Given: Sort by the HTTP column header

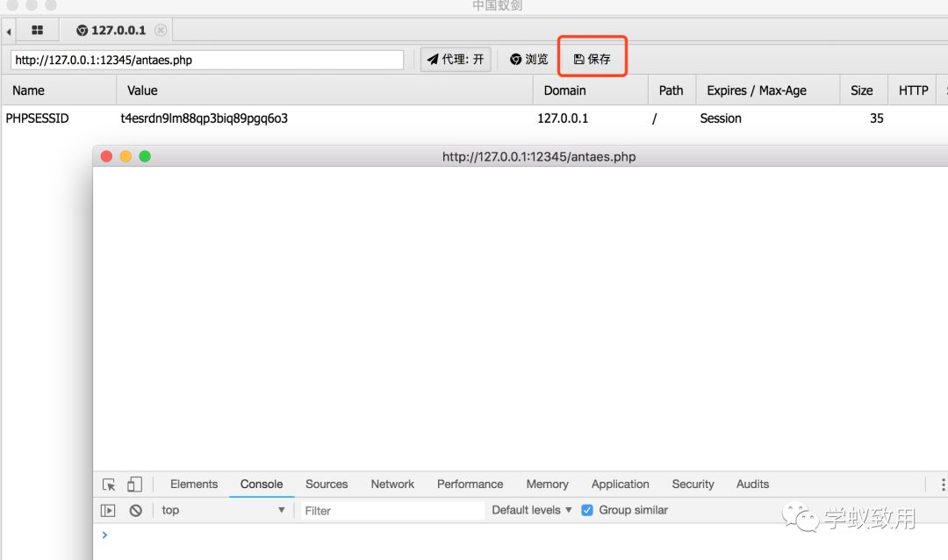Looking at the screenshot, I should coord(913,90).
